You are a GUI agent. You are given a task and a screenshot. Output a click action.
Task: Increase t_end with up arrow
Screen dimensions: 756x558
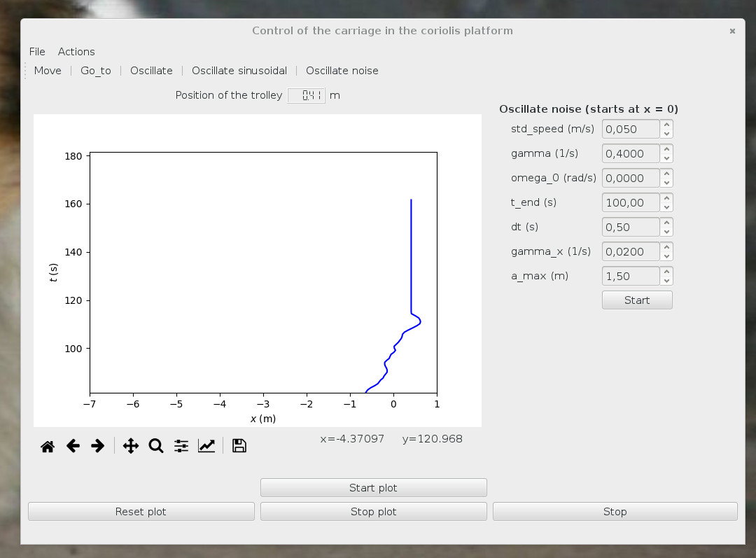666,198
